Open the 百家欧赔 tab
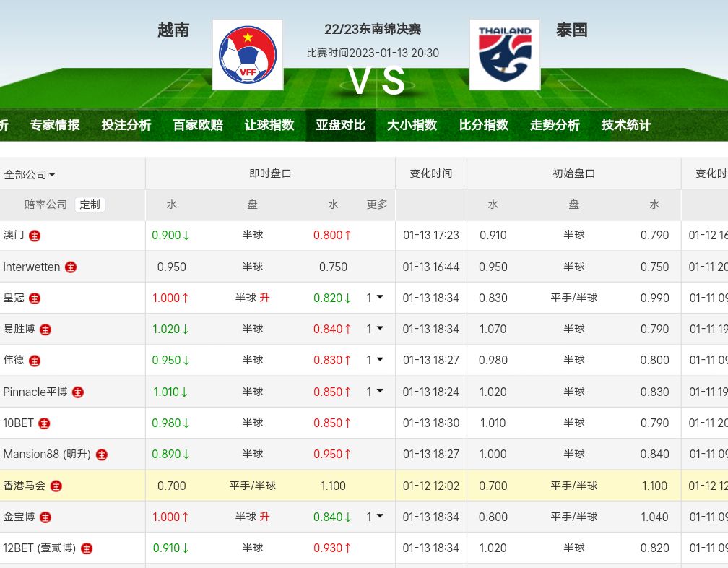 click(x=198, y=125)
